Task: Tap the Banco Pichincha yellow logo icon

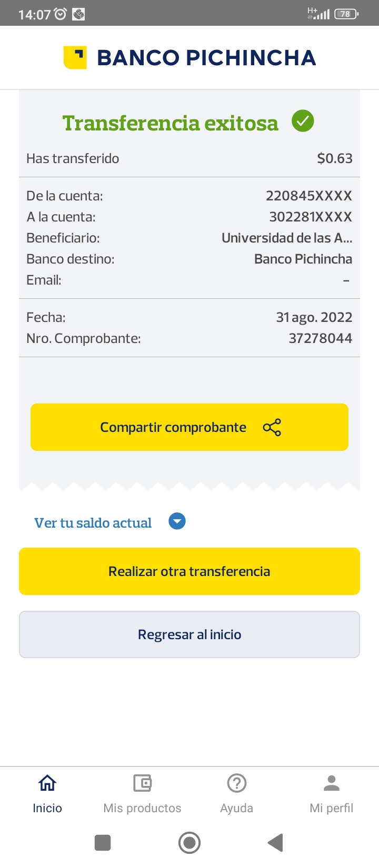Action: (75, 57)
